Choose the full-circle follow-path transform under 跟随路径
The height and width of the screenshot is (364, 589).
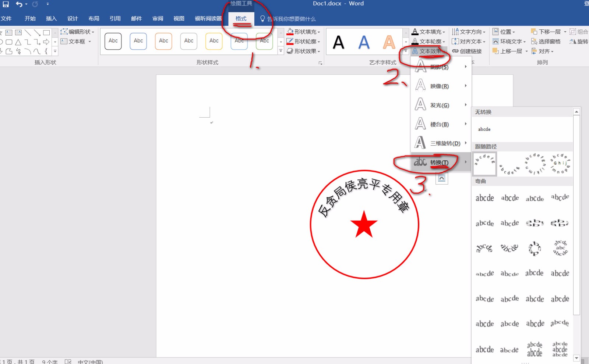coord(535,164)
